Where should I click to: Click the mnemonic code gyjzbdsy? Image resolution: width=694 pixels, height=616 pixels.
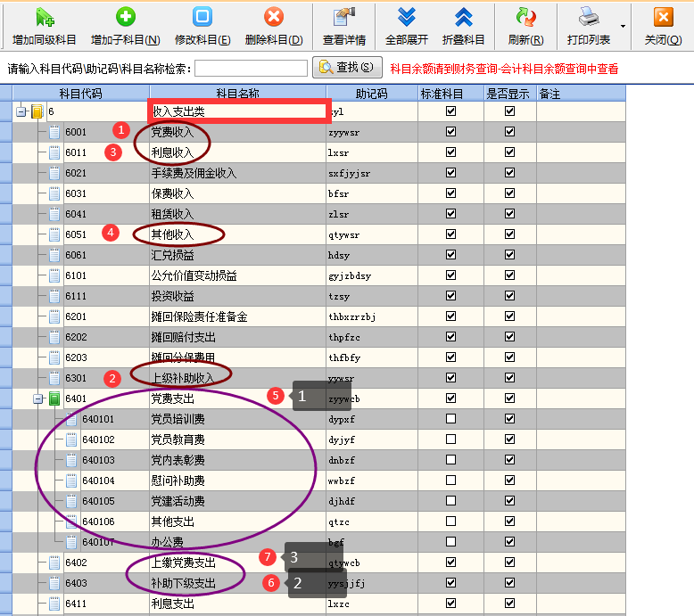coord(350,276)
